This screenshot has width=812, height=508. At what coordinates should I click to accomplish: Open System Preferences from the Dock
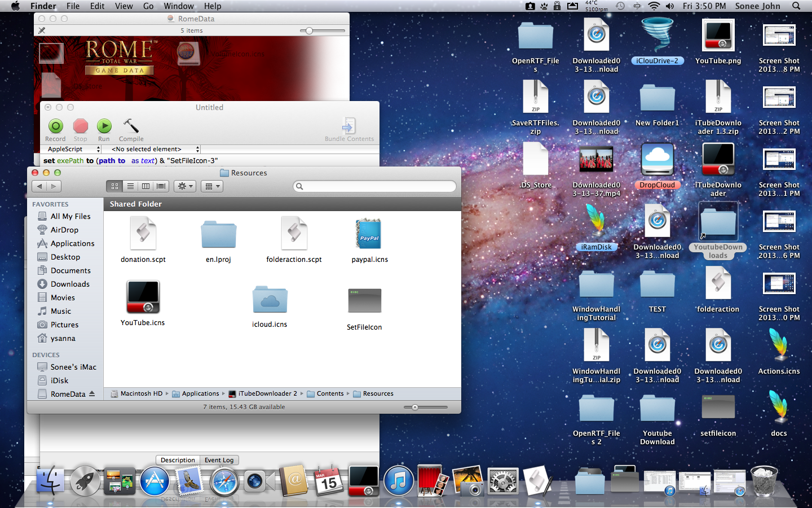click(x=502, y=481)
